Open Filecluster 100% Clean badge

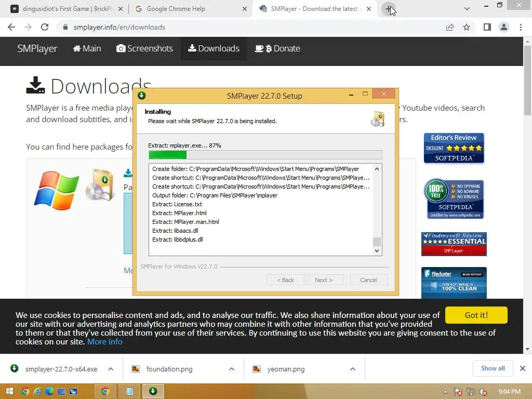tap(454, 283)
